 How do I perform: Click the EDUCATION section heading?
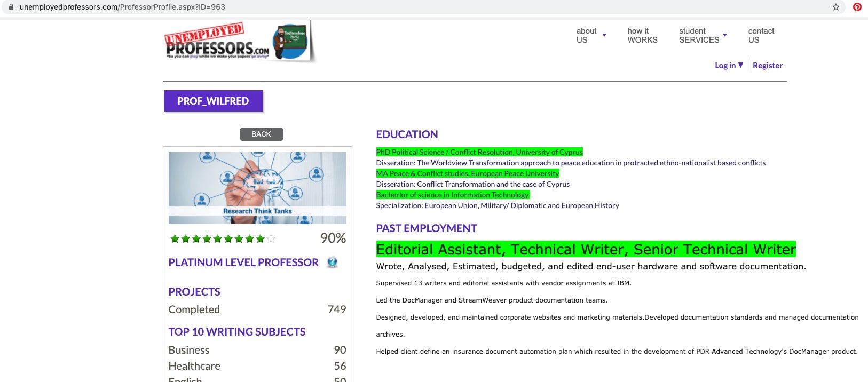click(407, 134)
